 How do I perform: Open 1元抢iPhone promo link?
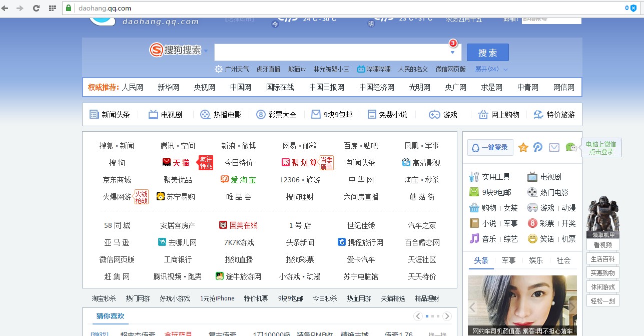(x=217, y=298)
